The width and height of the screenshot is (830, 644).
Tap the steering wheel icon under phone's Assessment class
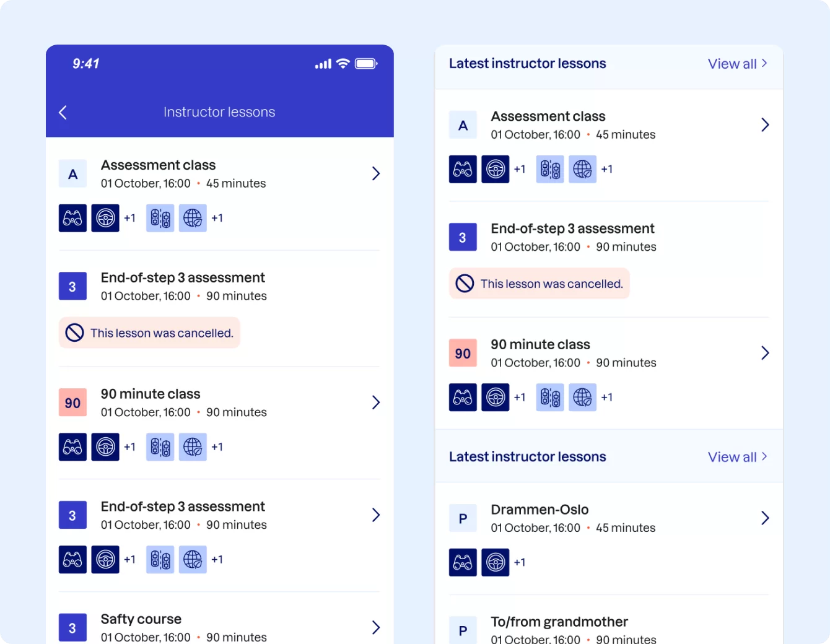click(x=105, y=218)
